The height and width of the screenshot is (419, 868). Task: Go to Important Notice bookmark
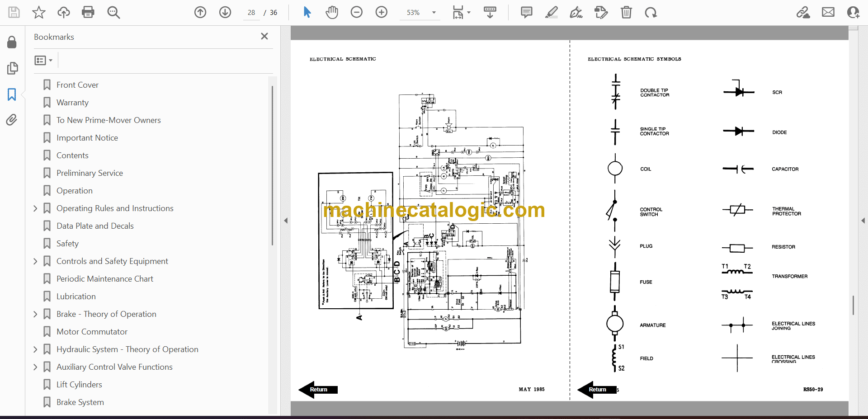coord(87,138)
